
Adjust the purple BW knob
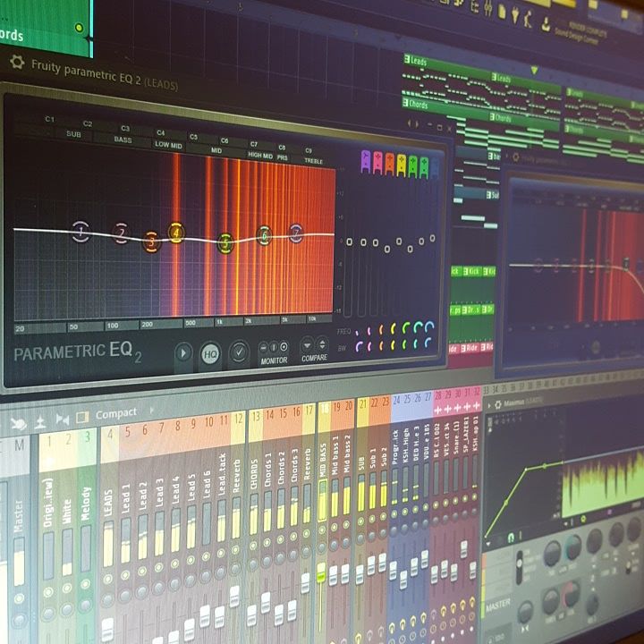pyautogui.click(x=359, y=347)
